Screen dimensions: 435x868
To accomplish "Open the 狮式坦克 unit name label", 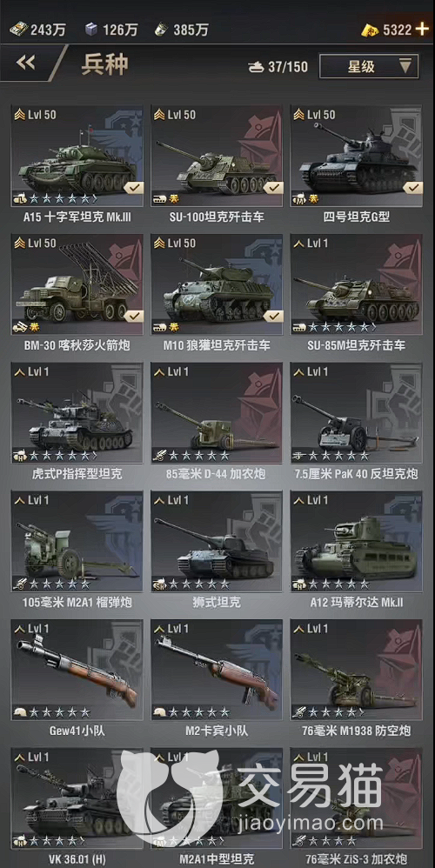I will (x=217, y=602).
